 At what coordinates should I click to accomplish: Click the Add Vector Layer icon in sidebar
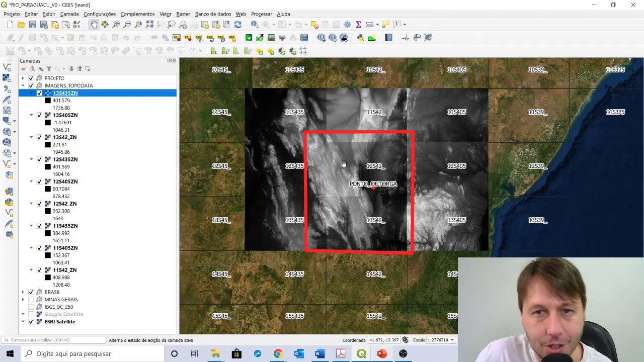[7, 67]
